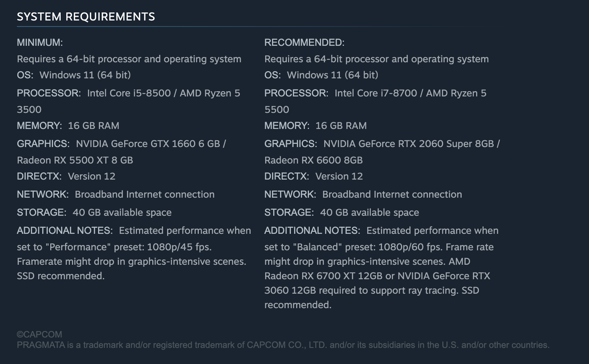Click the recommended GRAPHICS label
The height and width of the screenshot is (364, 589).
pyautogui.click(x=290, y=144)
